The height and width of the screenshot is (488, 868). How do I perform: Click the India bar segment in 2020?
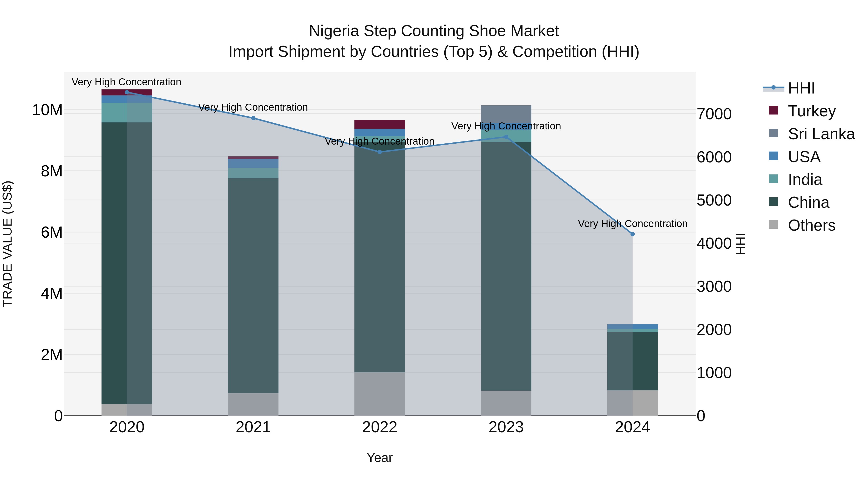(127, 113)
